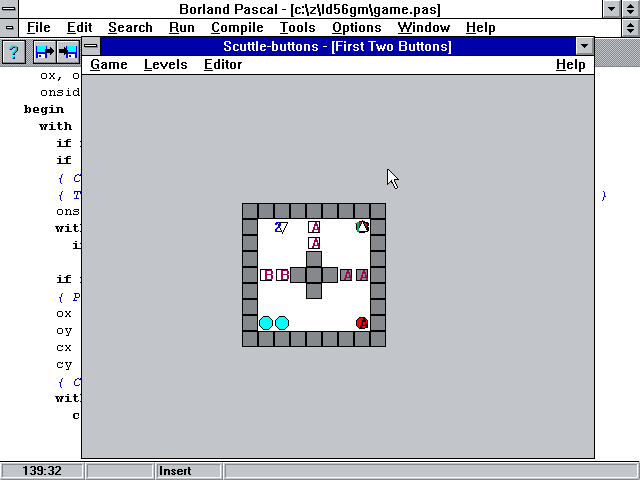Screen dimensions: 640x480
Task: Click the question mark help toolbar icon
Action: click(x=14, y=52)
